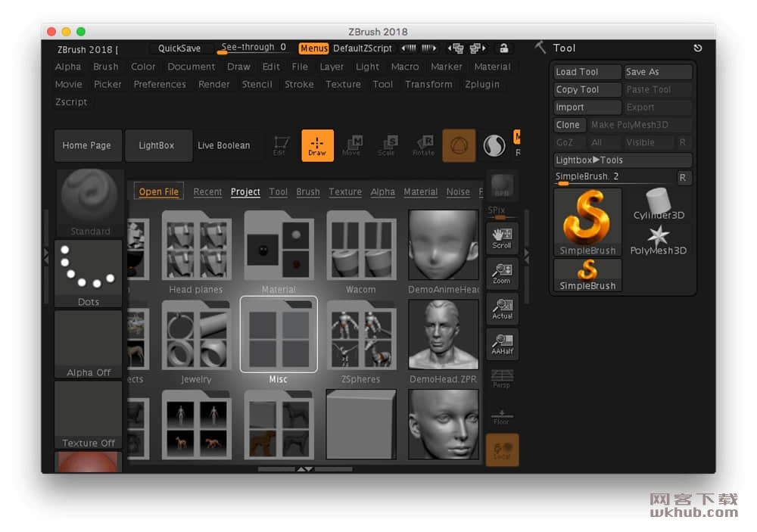
Task: Click the Save As button
Action: coord(658,72)
